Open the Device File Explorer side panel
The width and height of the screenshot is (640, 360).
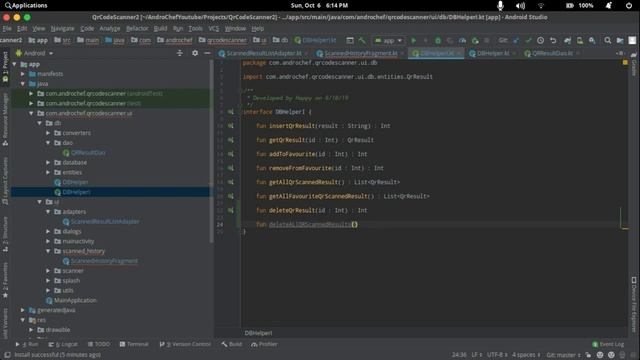(x=634, y=304)
